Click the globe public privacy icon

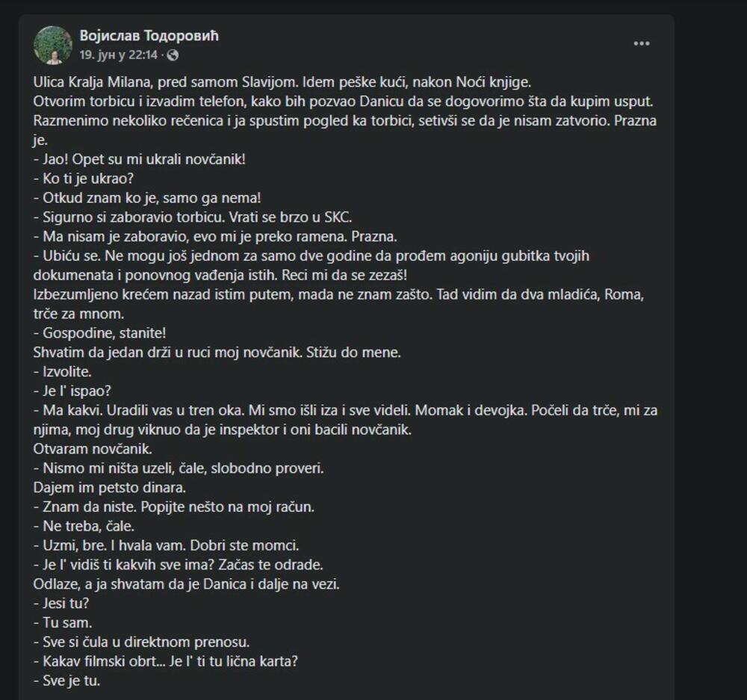coord(173,55)
